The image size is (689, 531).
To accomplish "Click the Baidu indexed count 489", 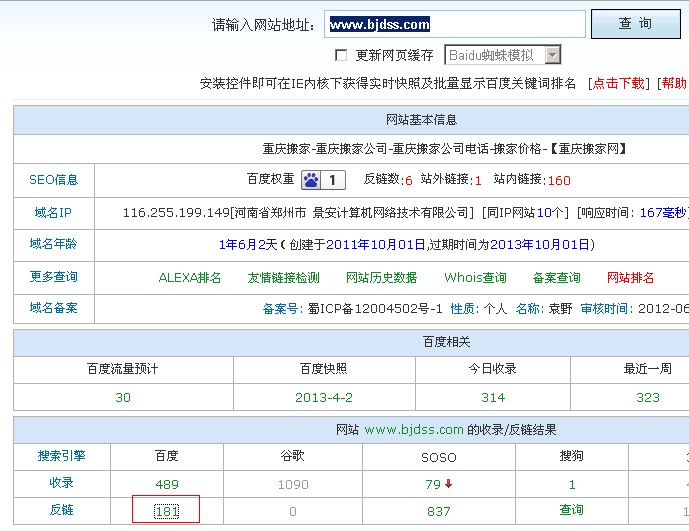I will coord(166,485).
